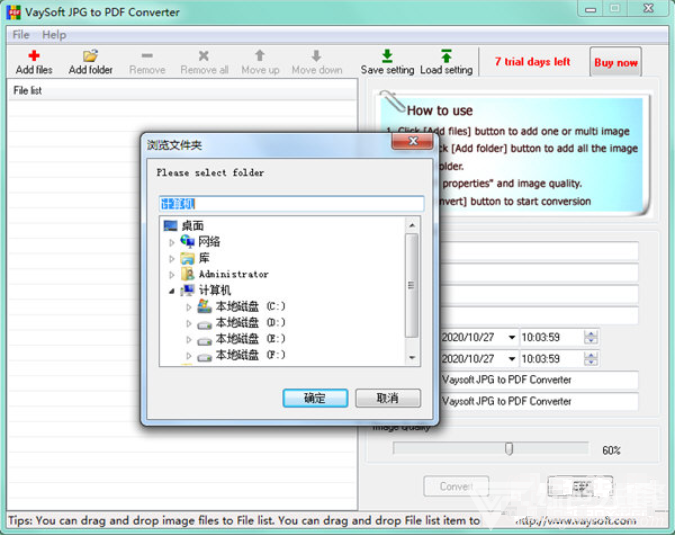Image resolution: width=675 pixels, height=535 pixels.
Task: Click the Add files red plus icon
Action: click(34, 56)
